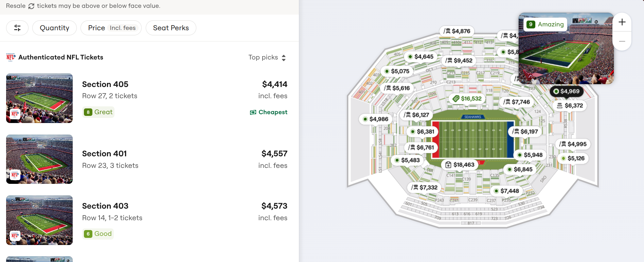Open the filters sliders icon button

(x=17, y=28)
